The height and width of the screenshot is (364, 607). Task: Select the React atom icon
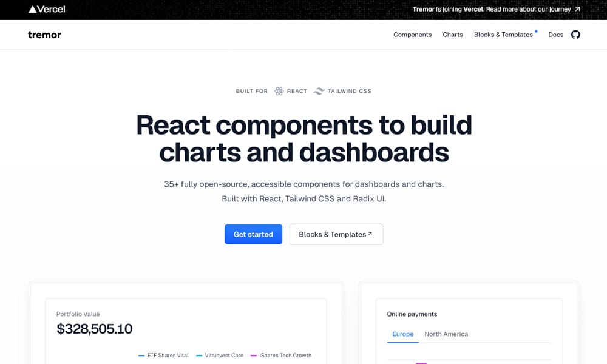(278, 91)
